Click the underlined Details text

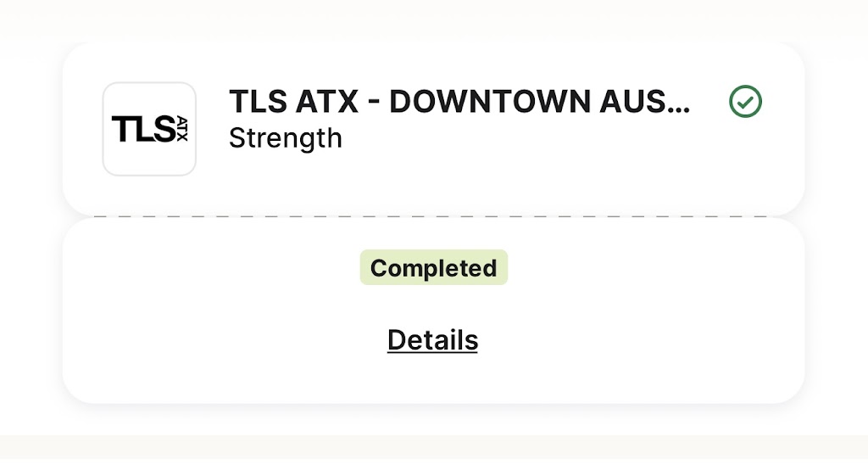click(x=432, y=340)
